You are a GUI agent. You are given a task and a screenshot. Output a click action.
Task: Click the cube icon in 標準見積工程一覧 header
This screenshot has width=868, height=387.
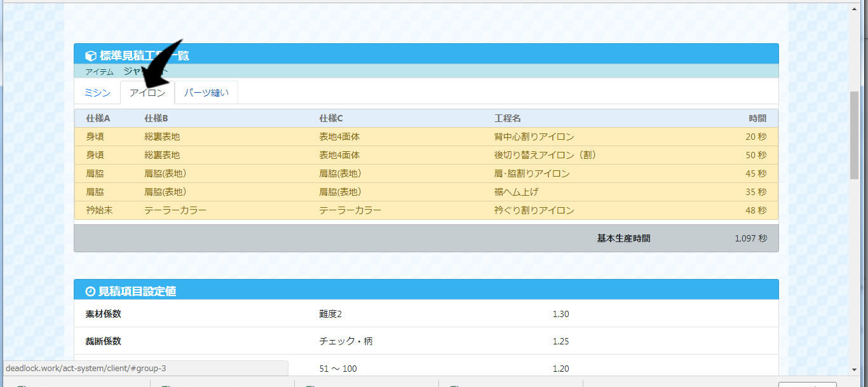pos(91,55)
